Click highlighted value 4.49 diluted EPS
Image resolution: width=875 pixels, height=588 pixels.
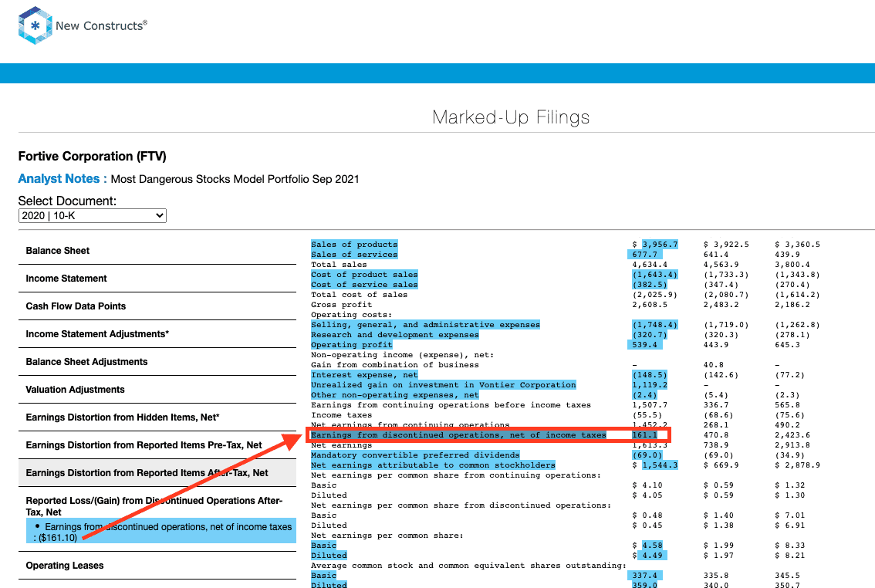click(x=652, y=556)
